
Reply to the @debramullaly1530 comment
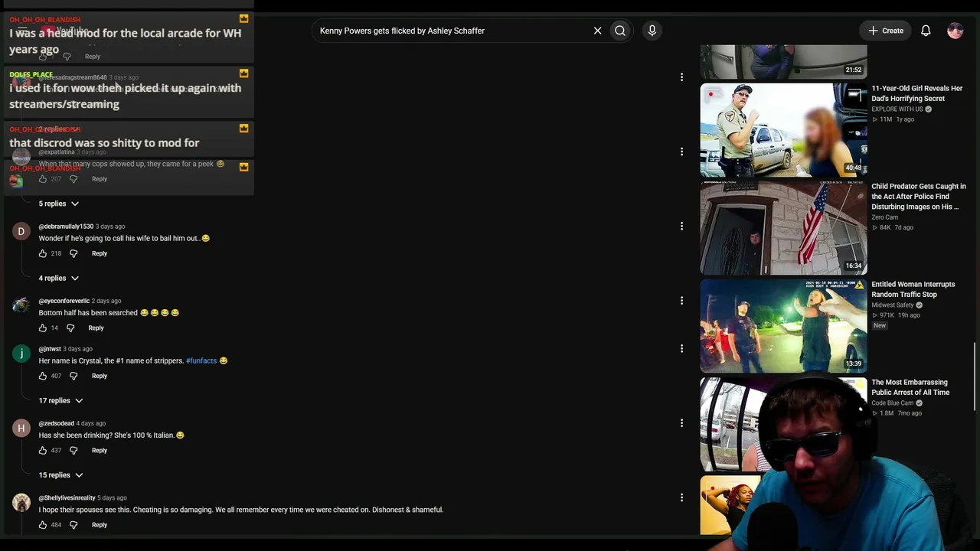(x=100, y=253)
